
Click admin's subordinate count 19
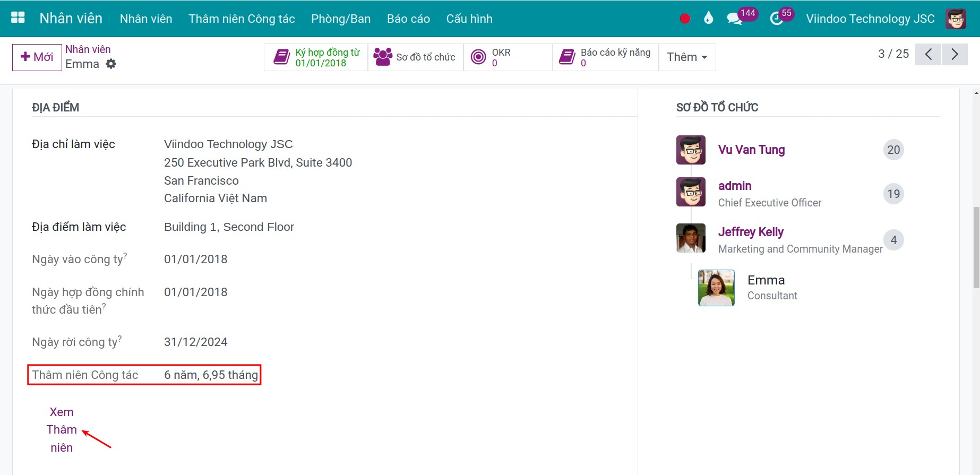pos(893,194)
